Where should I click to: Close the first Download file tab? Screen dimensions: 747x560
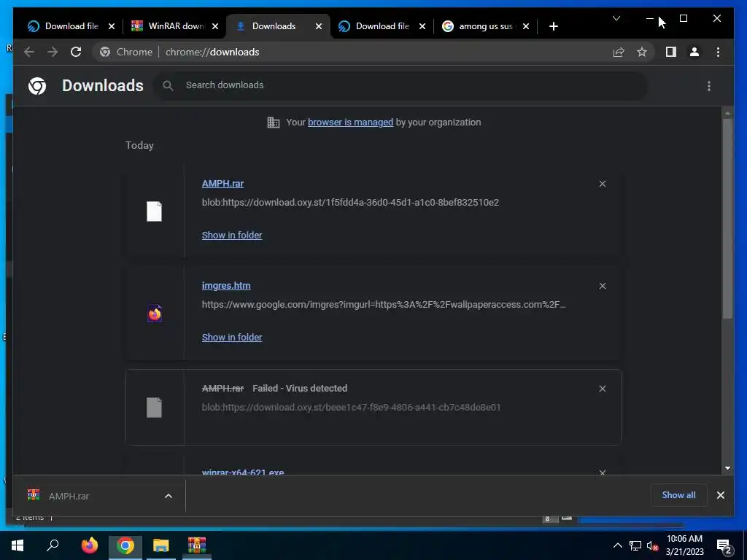tap(112, 26)
